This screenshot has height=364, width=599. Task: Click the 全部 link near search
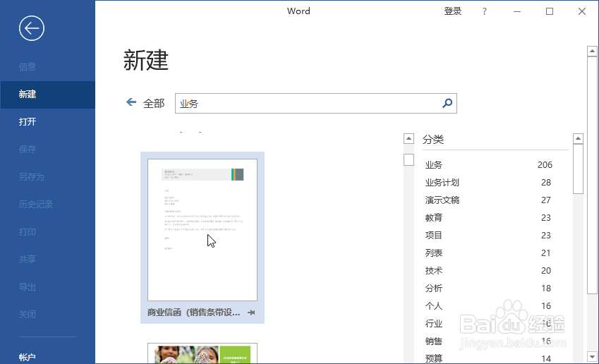pyautogui.click(x=154, y=104)
